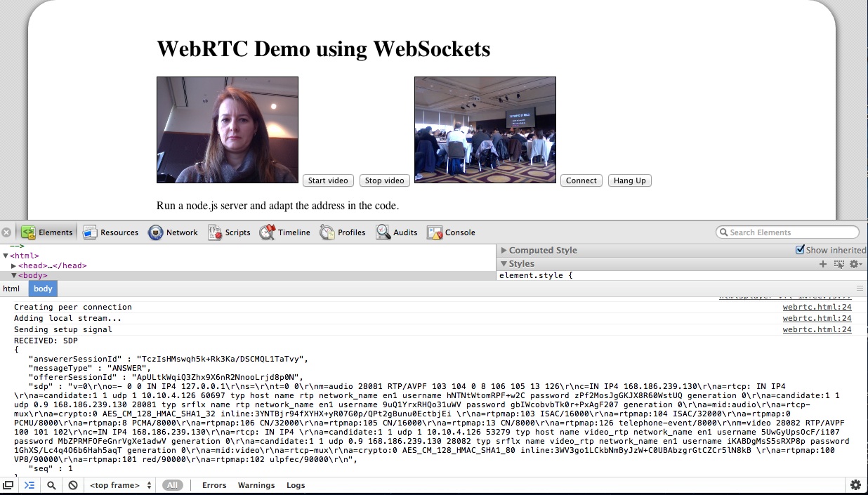Click the Errors filter in the console
The width and height of the screenshot is (868, 495).
(x=213, y=484)
